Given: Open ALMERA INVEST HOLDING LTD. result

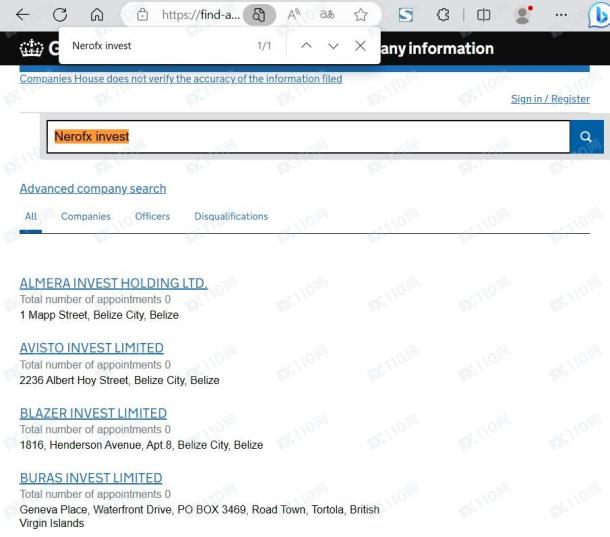Looking at the screenshot, I should (x=113, y=283).
